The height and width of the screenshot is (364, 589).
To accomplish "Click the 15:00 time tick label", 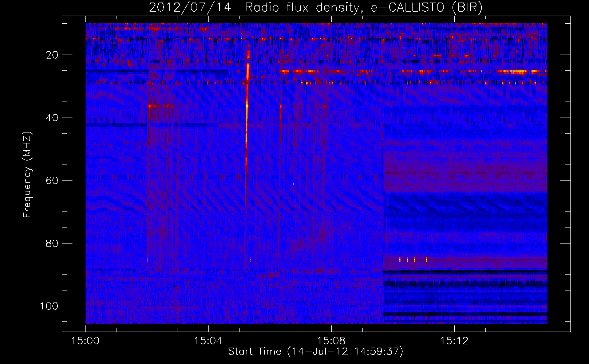I will 86,341.
